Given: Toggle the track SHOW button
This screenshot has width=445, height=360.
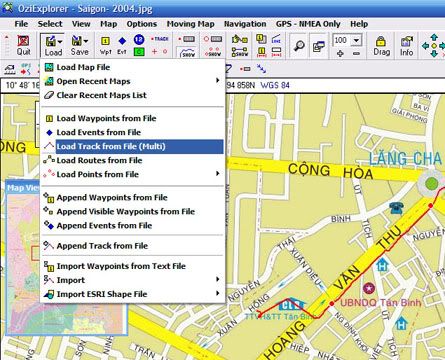Looking at the screenshot, I should tap(188, 52).
